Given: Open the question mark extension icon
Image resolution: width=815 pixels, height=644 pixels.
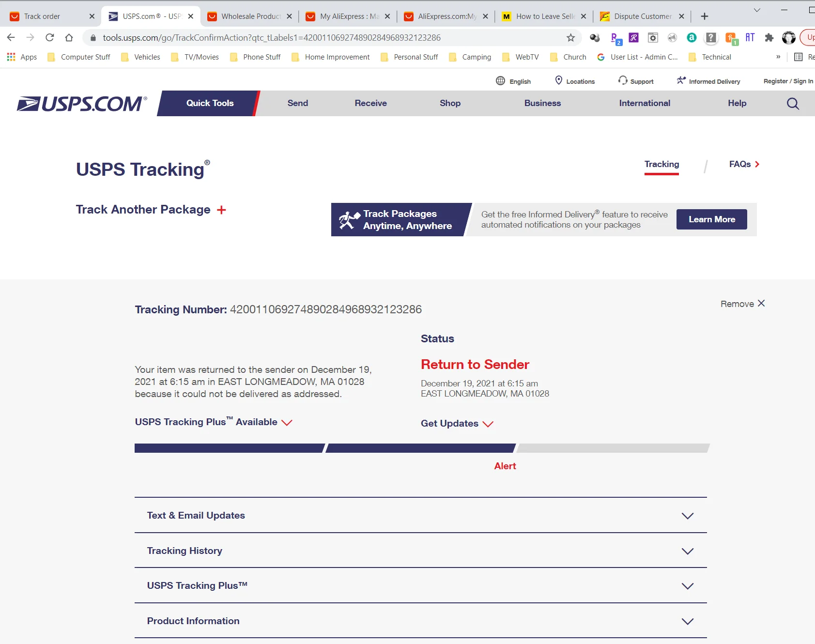Looking at the screenshot, I should click(x=711, y=38).
